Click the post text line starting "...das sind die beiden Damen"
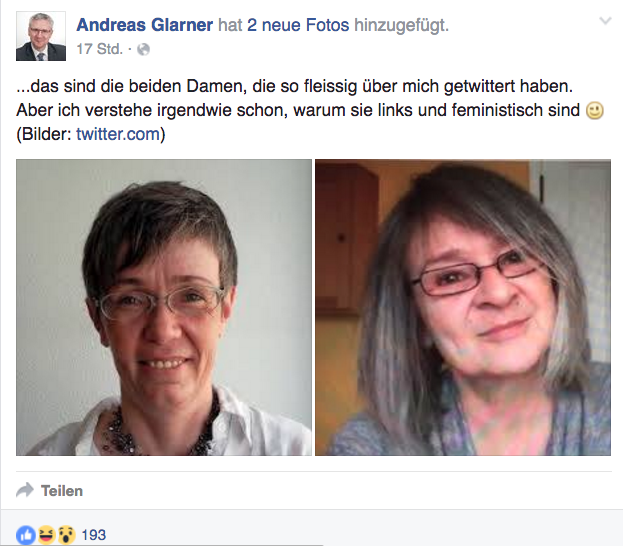Viewport: 623px width, 546px height. coord(294,86)
